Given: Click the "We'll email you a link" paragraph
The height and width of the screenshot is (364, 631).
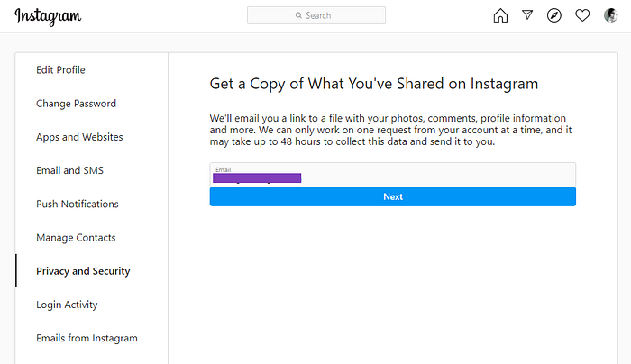Looking at the screenshot, I should pos(390,130).
